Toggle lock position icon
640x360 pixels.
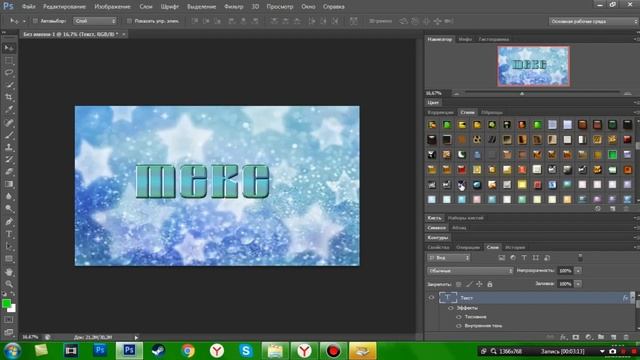pos(479,284)
